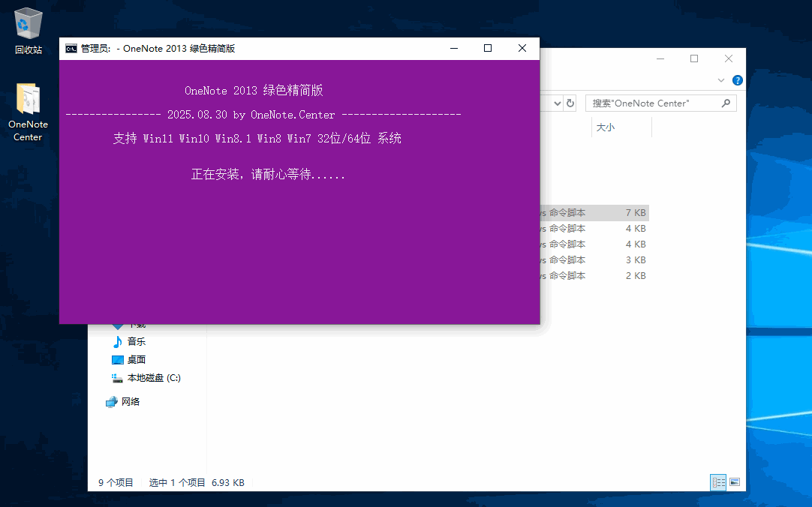Select the OneNote Center folder on the desktop
This screenshot has width=812, height=507.
(28, 112)
